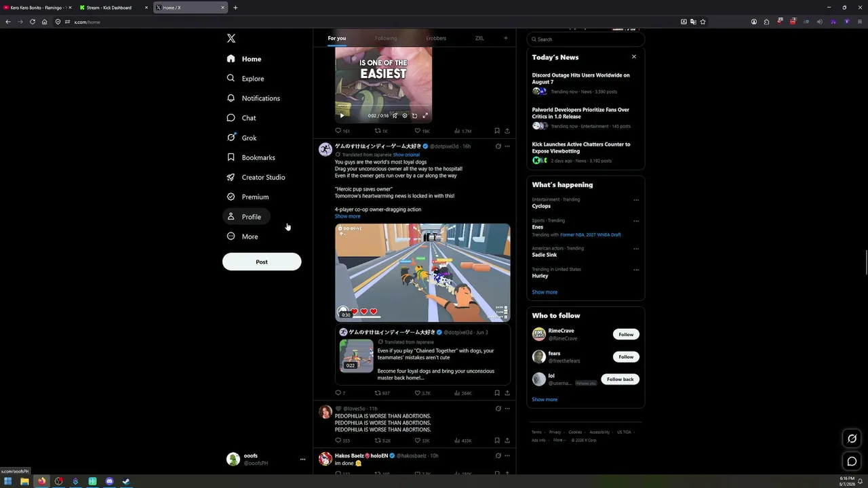Switch to the Following timeline tab

[x=386, y=38]
